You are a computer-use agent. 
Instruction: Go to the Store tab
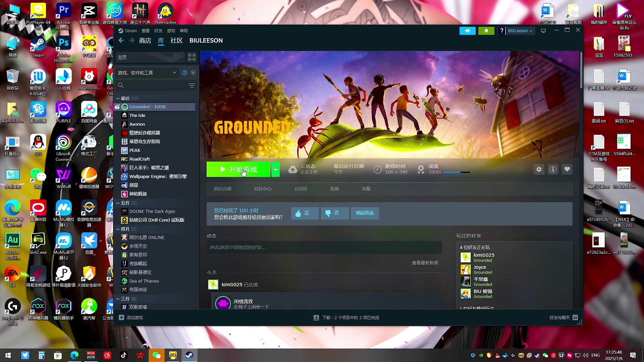click(x=145, y=41)
